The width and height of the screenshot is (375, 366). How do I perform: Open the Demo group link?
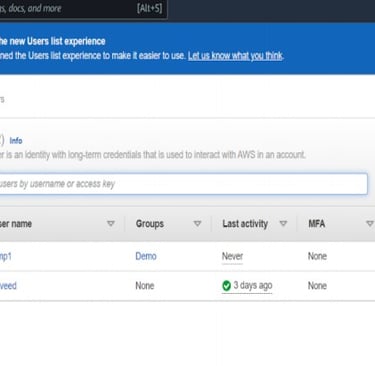click(x=146, y=256)
